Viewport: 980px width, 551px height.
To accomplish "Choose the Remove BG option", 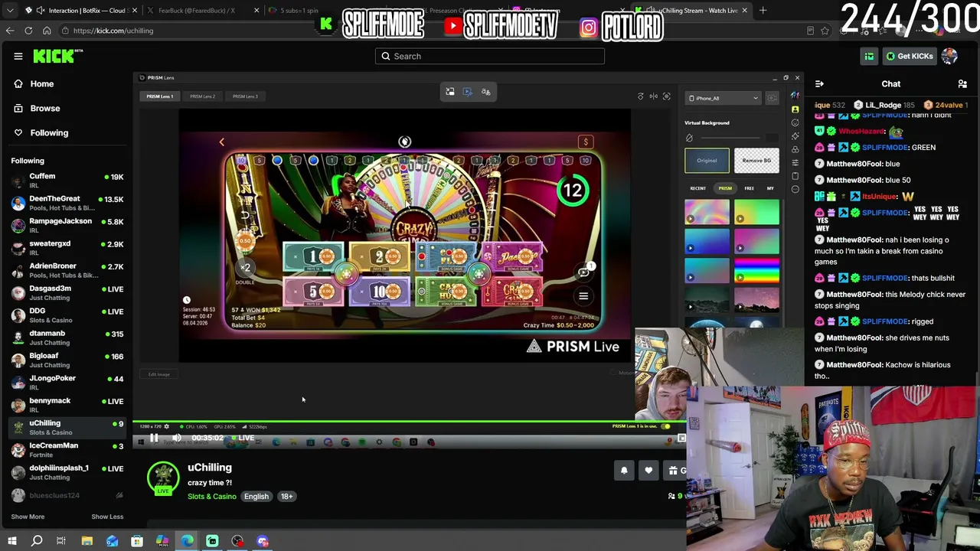I will [x=756, y=161].
